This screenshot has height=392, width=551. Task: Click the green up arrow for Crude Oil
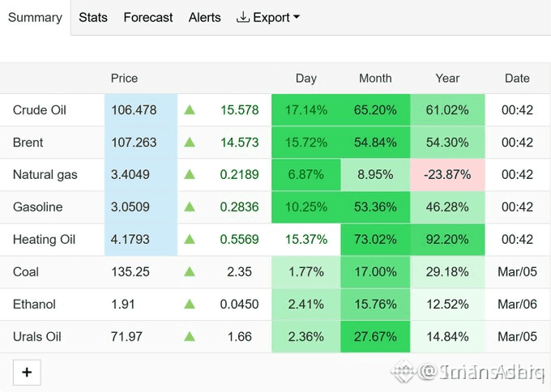click(x=190, y=110)
